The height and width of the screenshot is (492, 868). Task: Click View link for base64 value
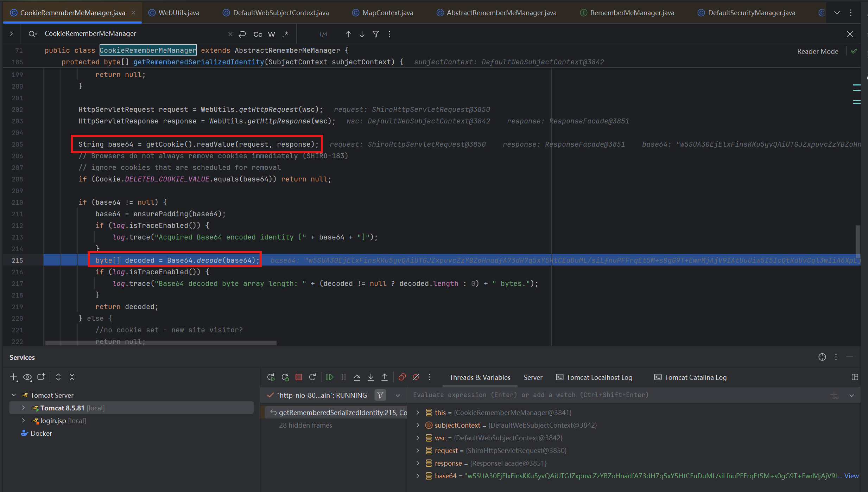point(851,476)
